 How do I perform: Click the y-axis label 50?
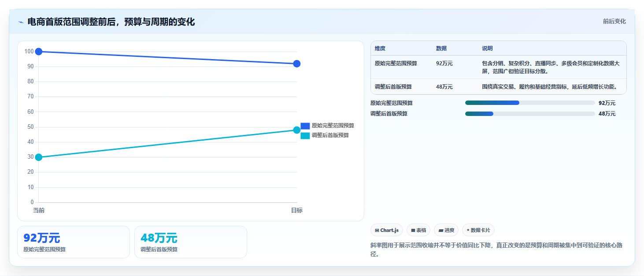[x=30, y=127]
